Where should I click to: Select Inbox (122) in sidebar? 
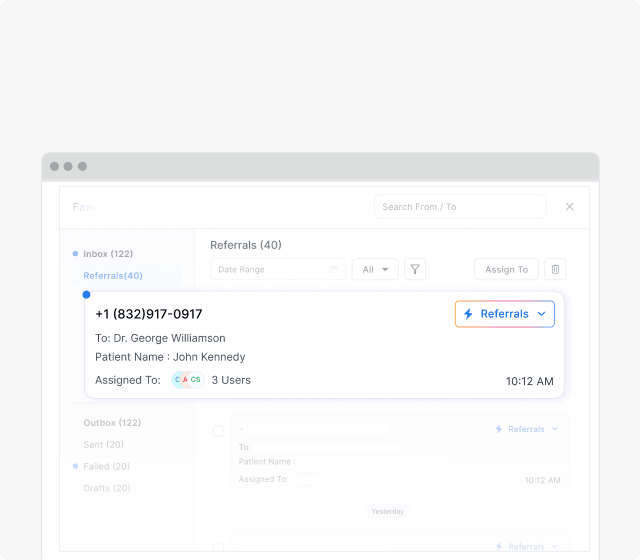click(107, 254)
